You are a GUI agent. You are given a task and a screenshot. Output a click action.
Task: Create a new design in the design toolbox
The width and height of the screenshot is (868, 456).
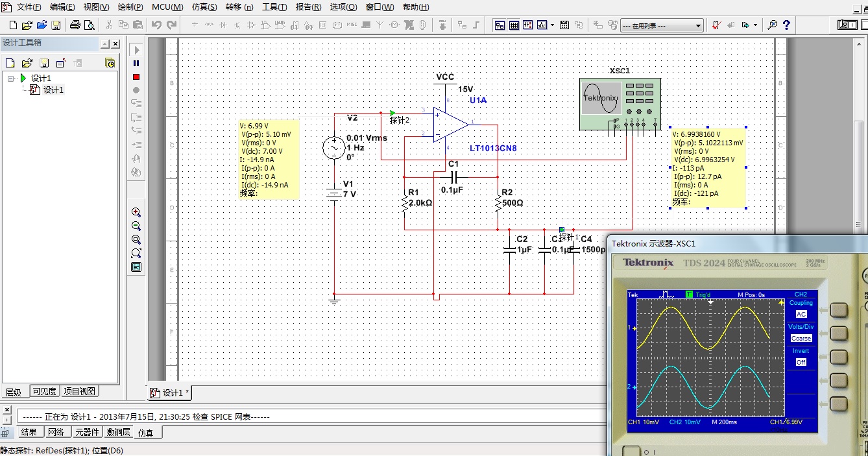tap(10, 63)
